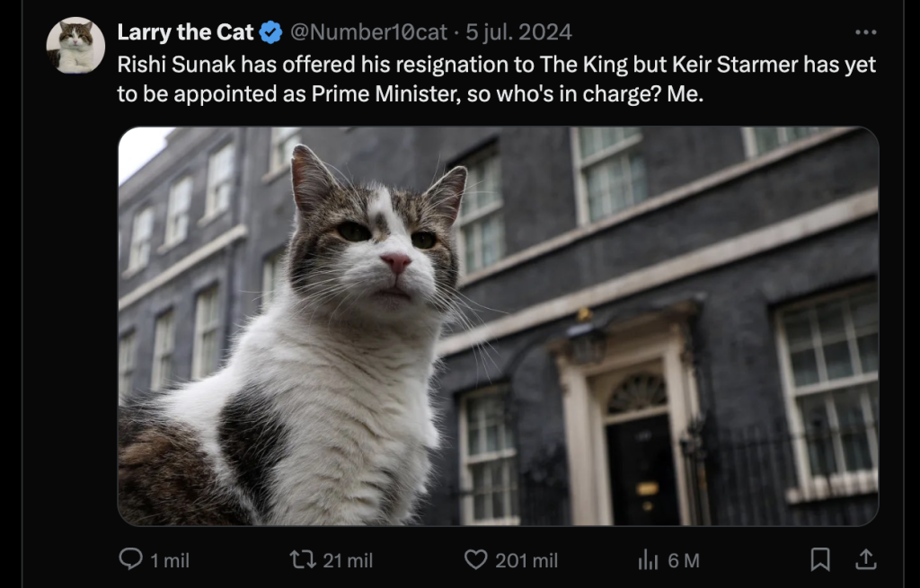Click the blue verified badge

pos(271,32)
